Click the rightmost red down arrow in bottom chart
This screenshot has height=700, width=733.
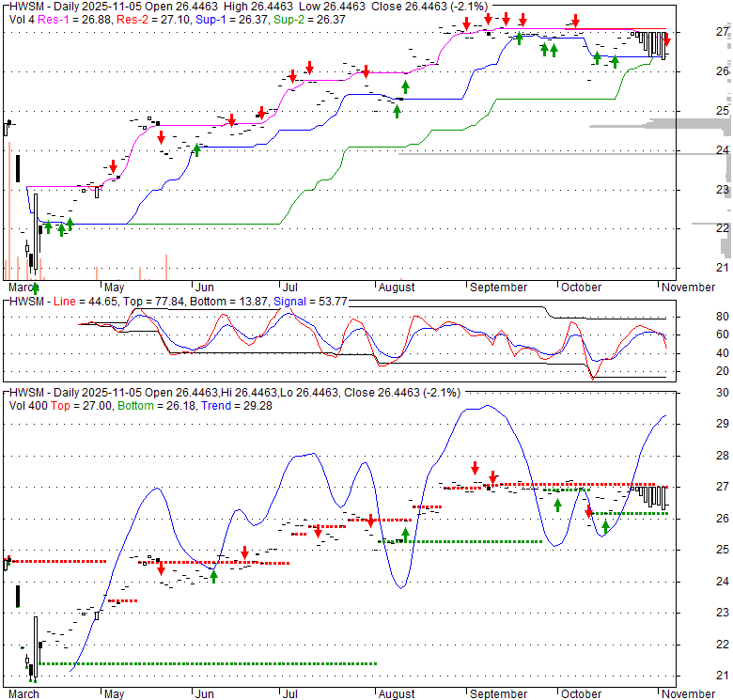[x=589, y=511]
